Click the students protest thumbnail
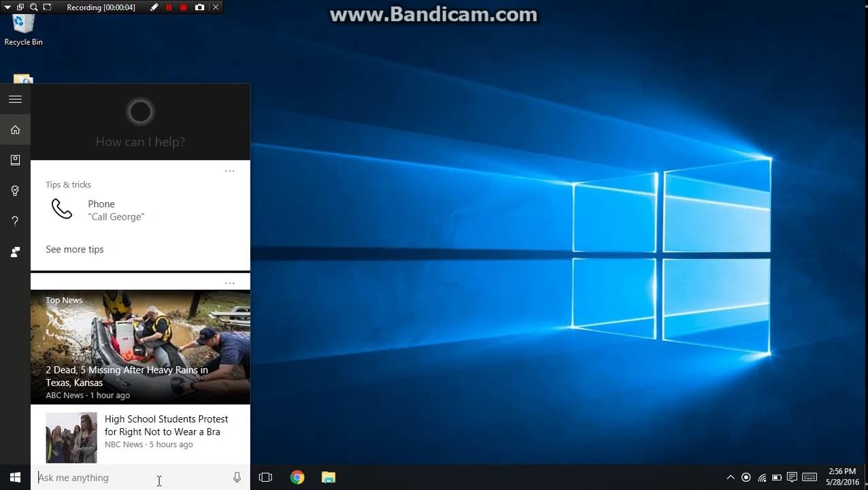This screenshot has width=868, height=490. pyautogui.click(x=71, y=438)
